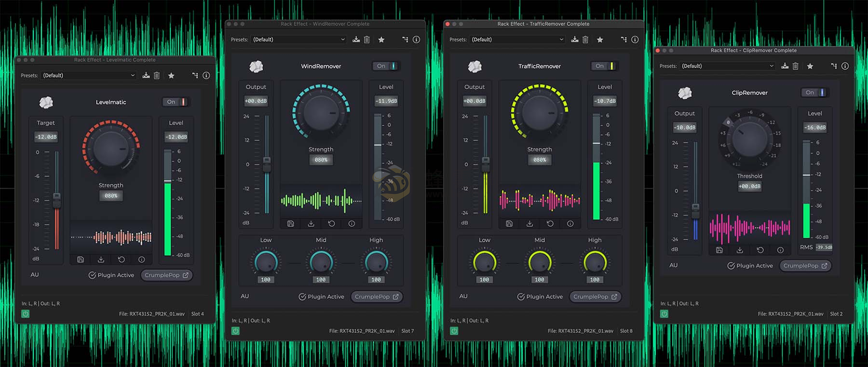Screen dimensions: 868x367
Task: Click reset arrow icon under Levelmatic waveform
Action: [x=122, y=259]
